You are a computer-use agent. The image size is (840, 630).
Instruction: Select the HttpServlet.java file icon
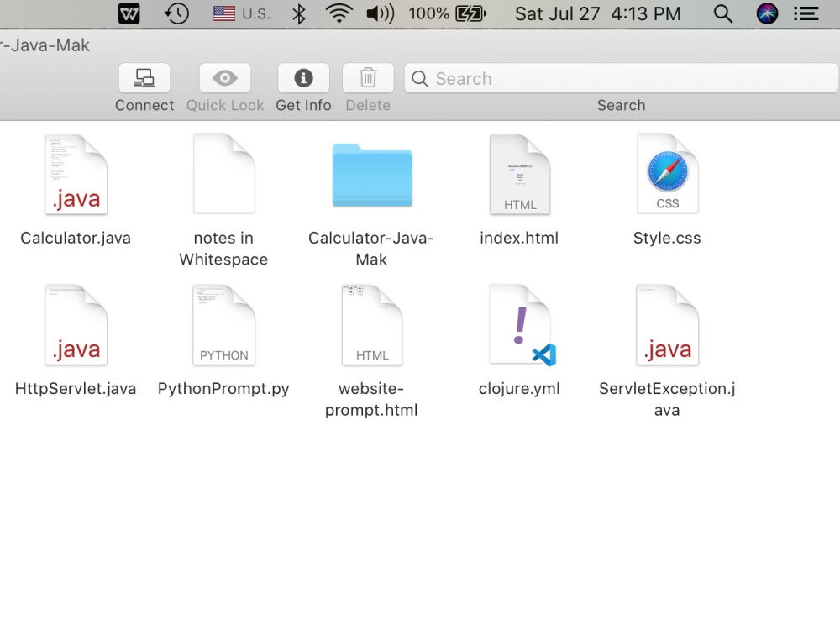[76, 324]
